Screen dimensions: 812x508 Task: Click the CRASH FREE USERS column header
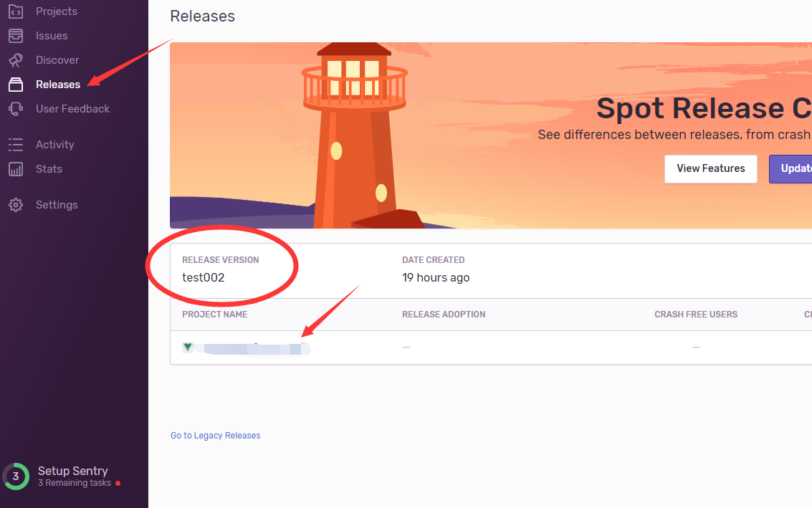696,315
